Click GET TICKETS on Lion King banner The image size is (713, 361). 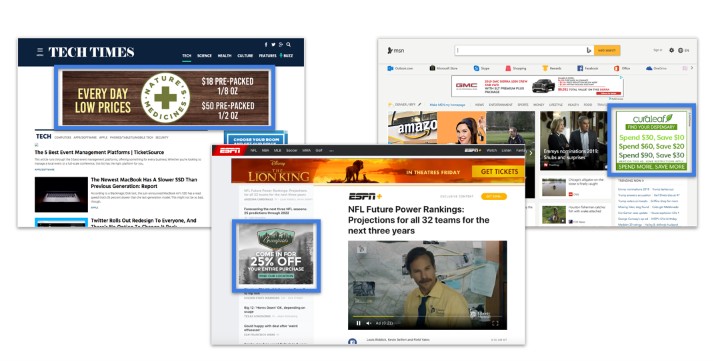[x=499, y=172]
